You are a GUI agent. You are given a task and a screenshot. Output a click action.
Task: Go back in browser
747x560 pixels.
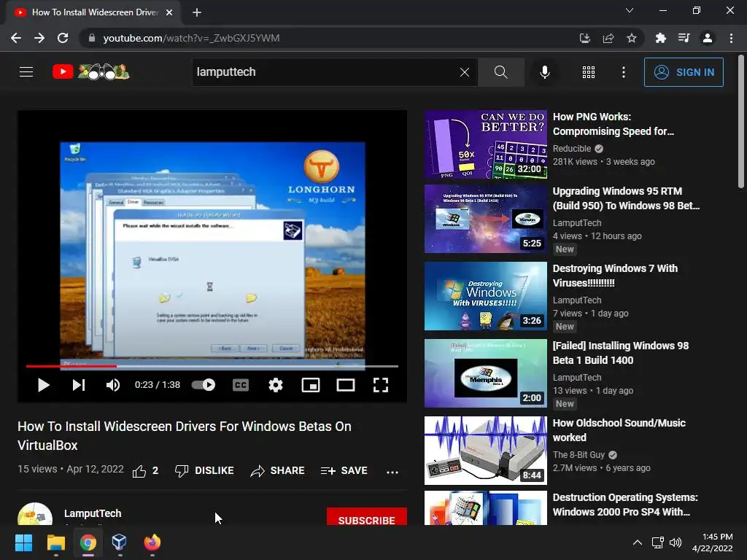pyautogui.click(x=16, y=38)
